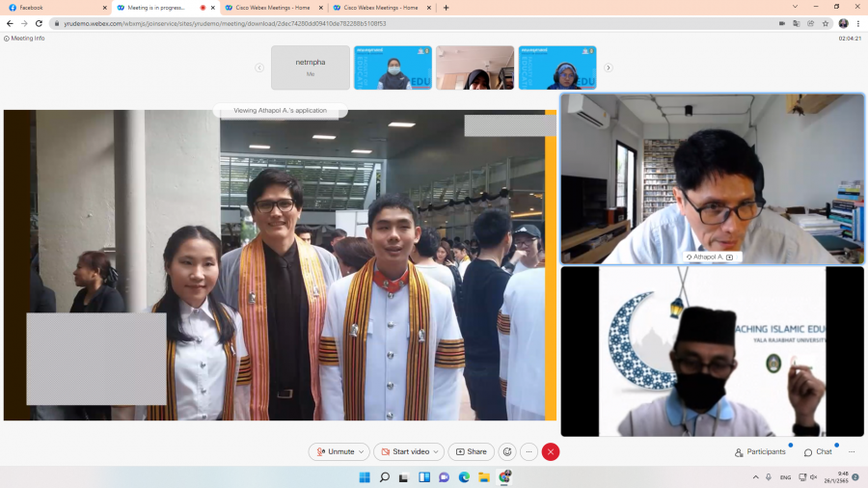Open the Participants panel
Image resolution: width=868 pixels, height=488 pixels.
(760, 451)
